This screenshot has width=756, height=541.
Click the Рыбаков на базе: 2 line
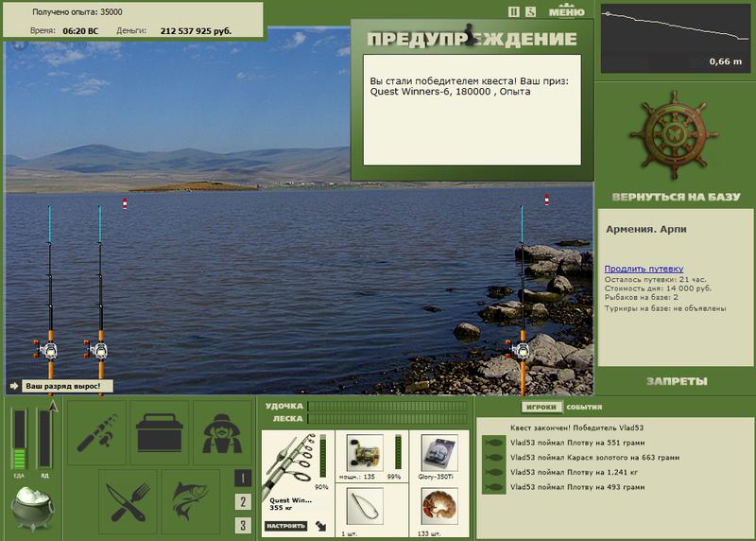click(642, 297)
